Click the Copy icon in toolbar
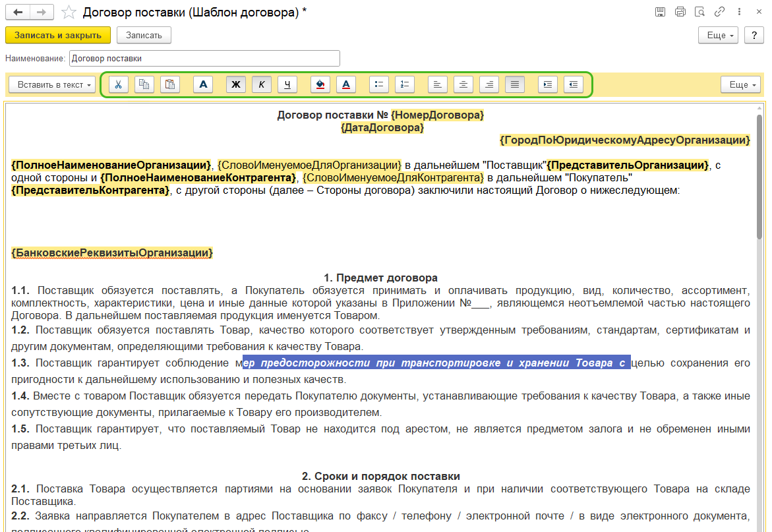Viewport: 772px width, 532px height. pyautogui.click(x=144, y=84)
